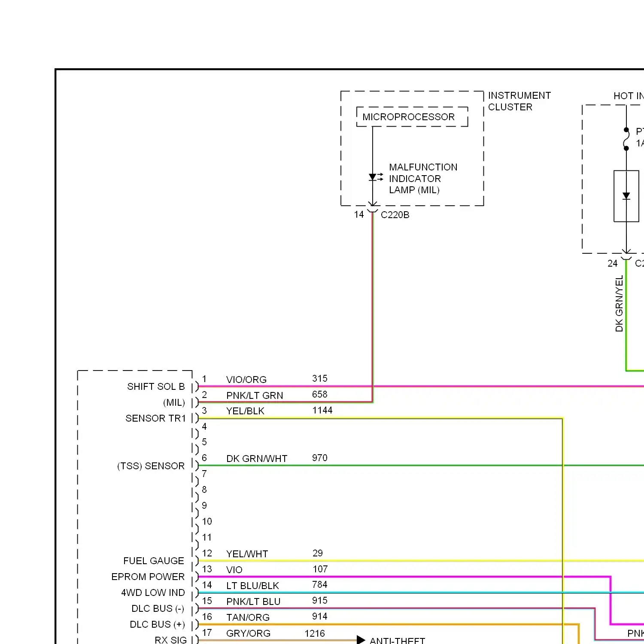The image size is (644, 644).
Task: Click circuit number 915
Action: tap(320, 600)
